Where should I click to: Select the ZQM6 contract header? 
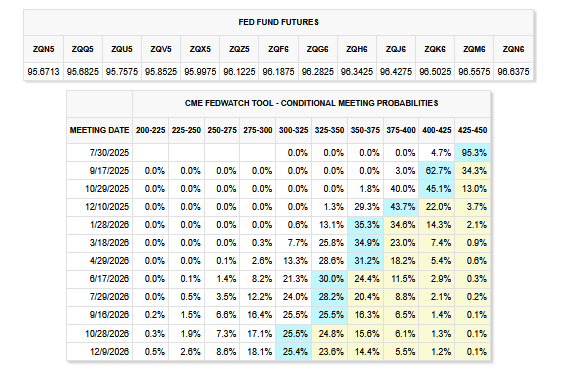pos(474,49)
